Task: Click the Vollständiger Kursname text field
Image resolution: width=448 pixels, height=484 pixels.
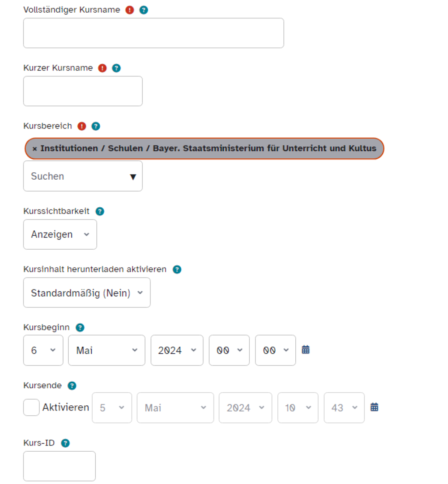Action: tap(153, 33)
